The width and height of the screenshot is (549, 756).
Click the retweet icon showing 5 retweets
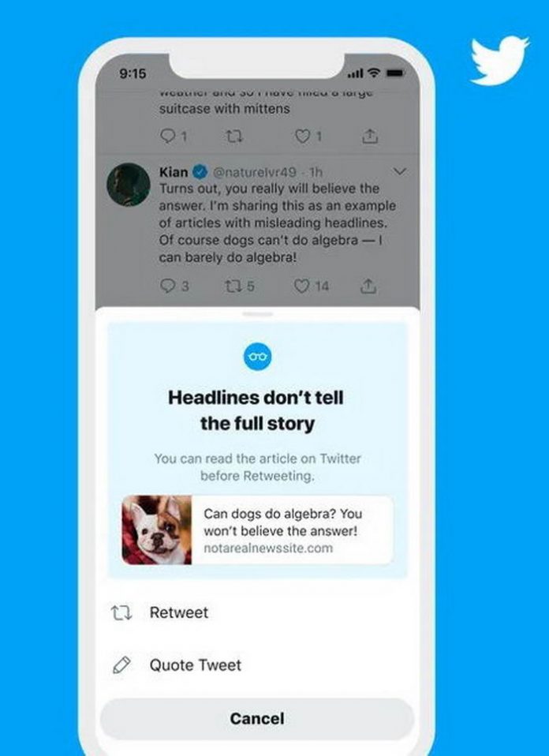pos(233,286)
